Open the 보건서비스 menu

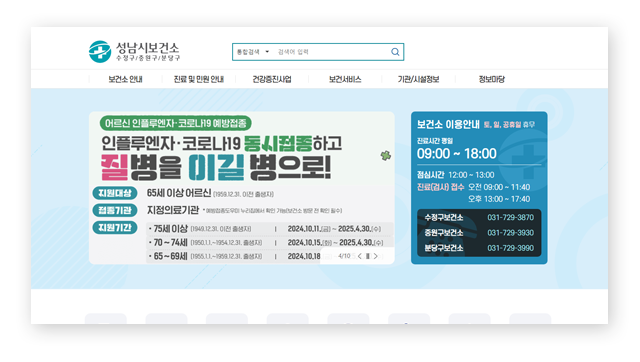tap(345, 79)
